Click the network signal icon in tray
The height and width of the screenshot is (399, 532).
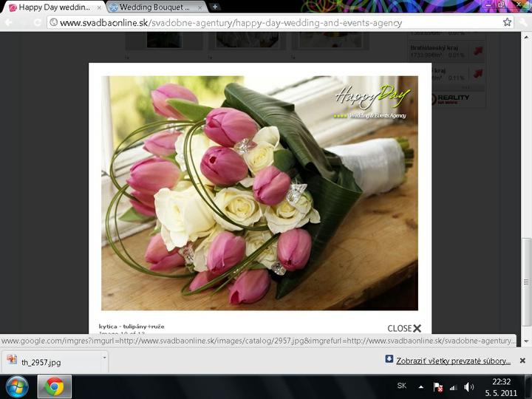(x=453, y=386)
